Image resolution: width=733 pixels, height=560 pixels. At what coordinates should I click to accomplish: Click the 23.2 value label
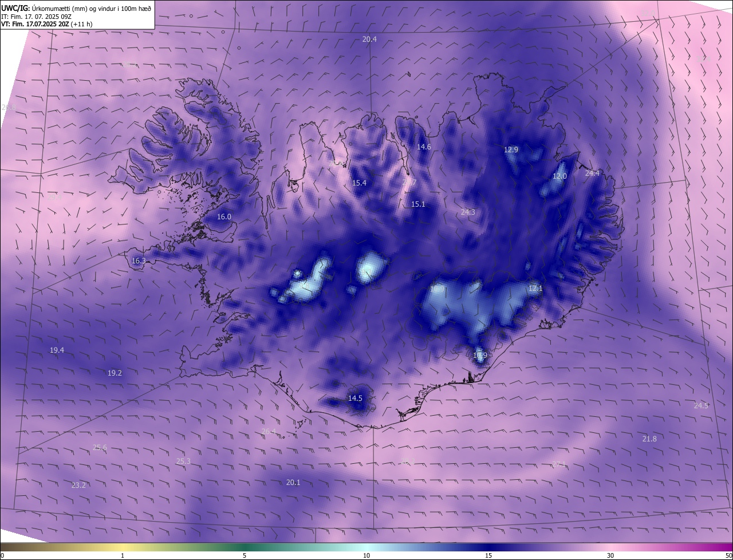click(78, 486)
